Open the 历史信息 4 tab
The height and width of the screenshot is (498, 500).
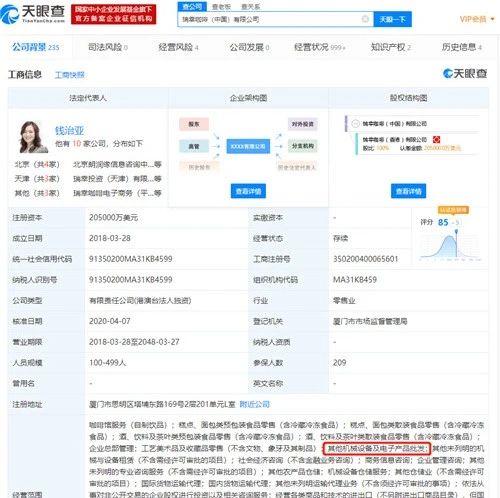point(462,47)
